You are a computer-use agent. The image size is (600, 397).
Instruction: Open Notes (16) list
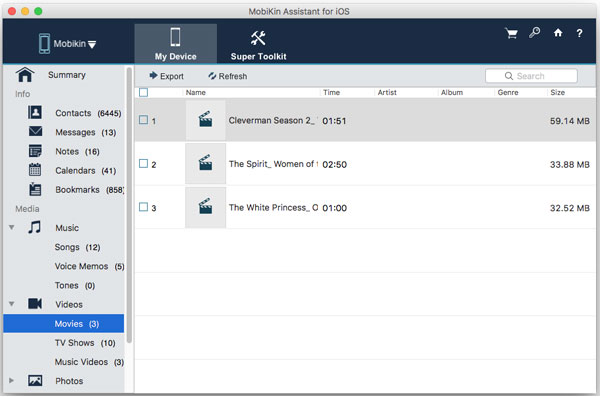[77, 151]
